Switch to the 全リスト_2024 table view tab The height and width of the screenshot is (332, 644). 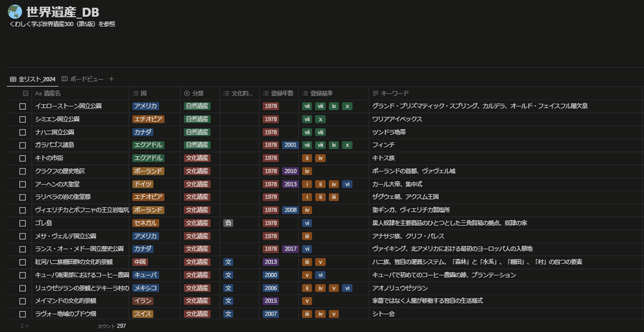coord(33,79)
